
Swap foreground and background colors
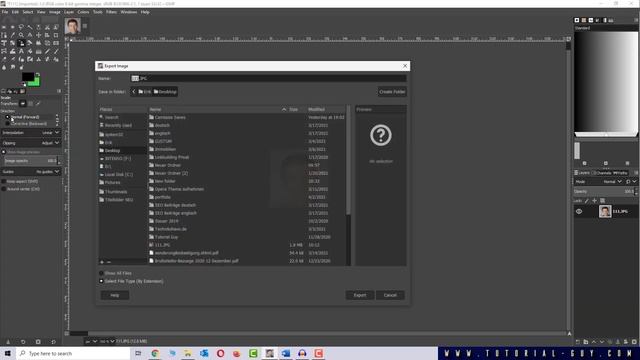click(38, 74)
